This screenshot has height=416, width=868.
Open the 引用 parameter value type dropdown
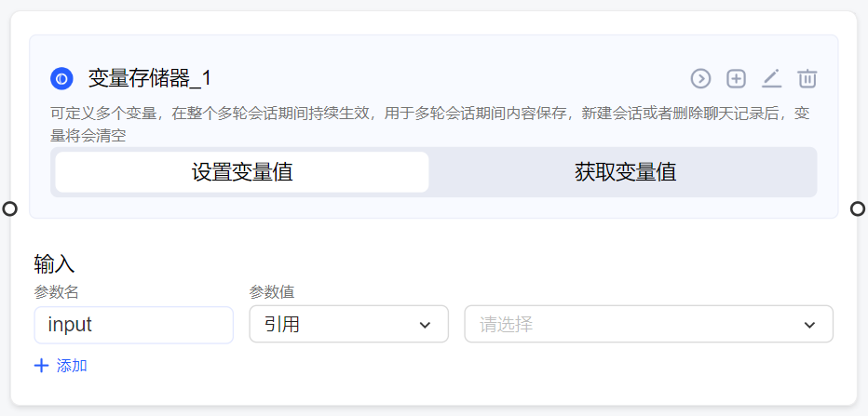point(348,324)
